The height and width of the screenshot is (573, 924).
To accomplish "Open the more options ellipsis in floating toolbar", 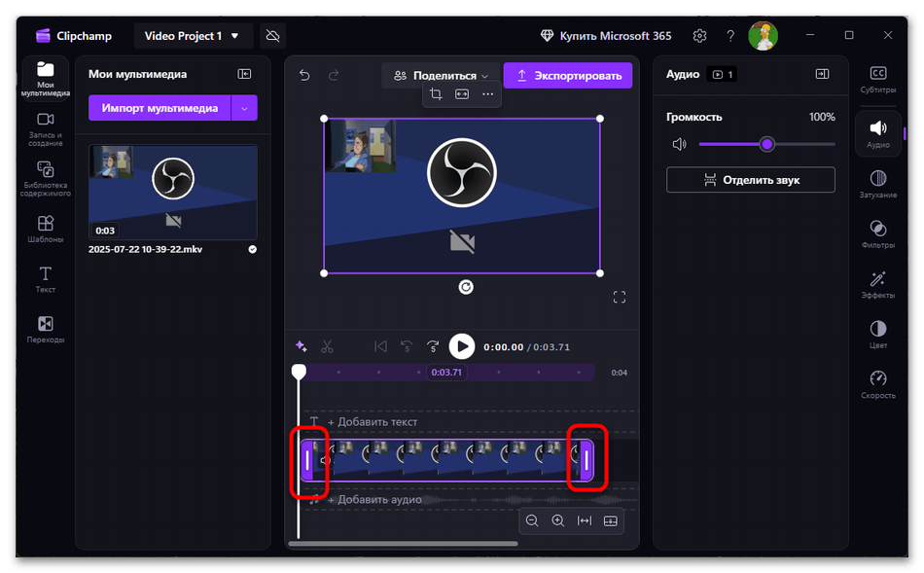I will pyautogui.click(x=487, y=94).
